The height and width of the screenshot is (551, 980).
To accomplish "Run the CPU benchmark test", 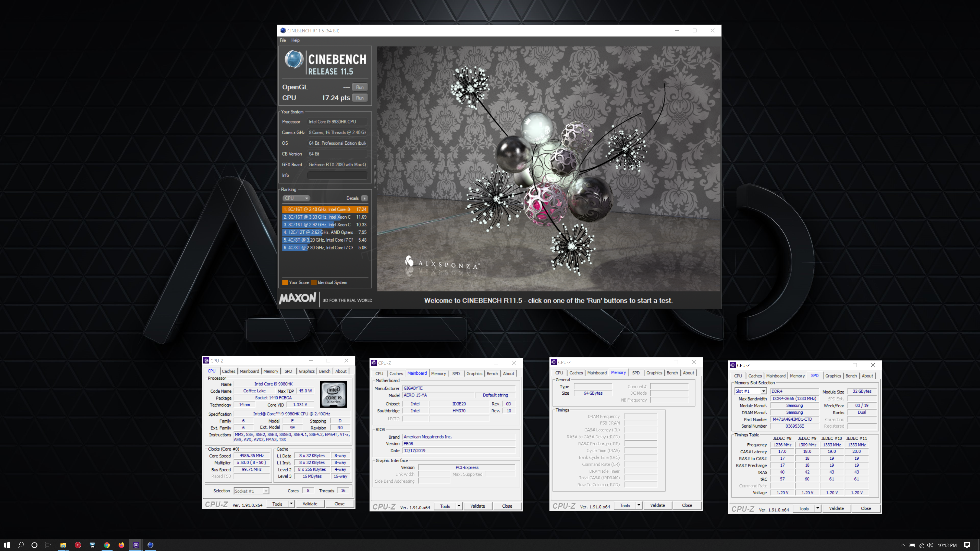I will pos(360,98).
